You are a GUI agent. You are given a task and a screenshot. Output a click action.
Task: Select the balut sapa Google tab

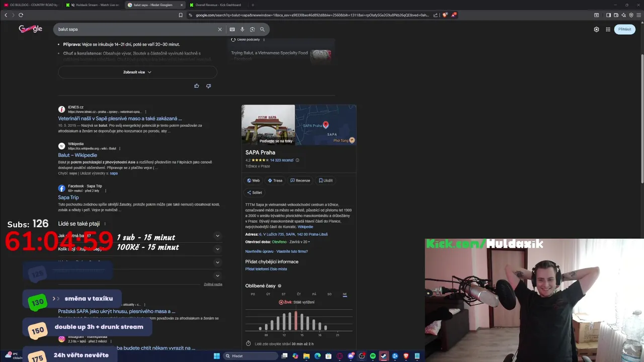[x=155, y=5]
